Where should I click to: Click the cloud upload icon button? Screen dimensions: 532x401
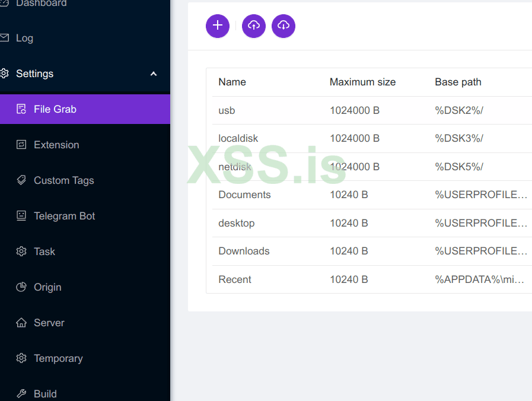point(254,26)
